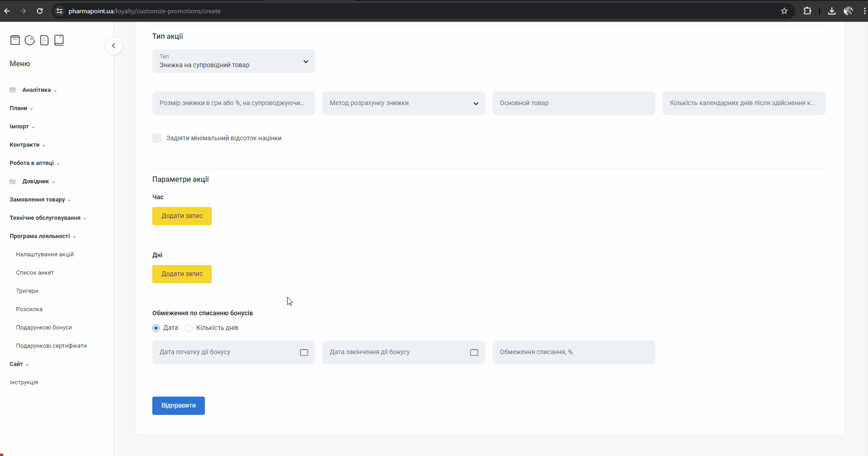
Task: Open browser downloads icon
Action: (832, 11)
